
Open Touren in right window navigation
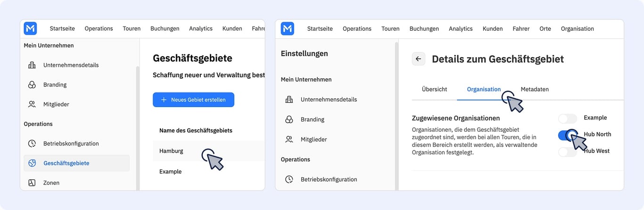[x=390, y=28]
